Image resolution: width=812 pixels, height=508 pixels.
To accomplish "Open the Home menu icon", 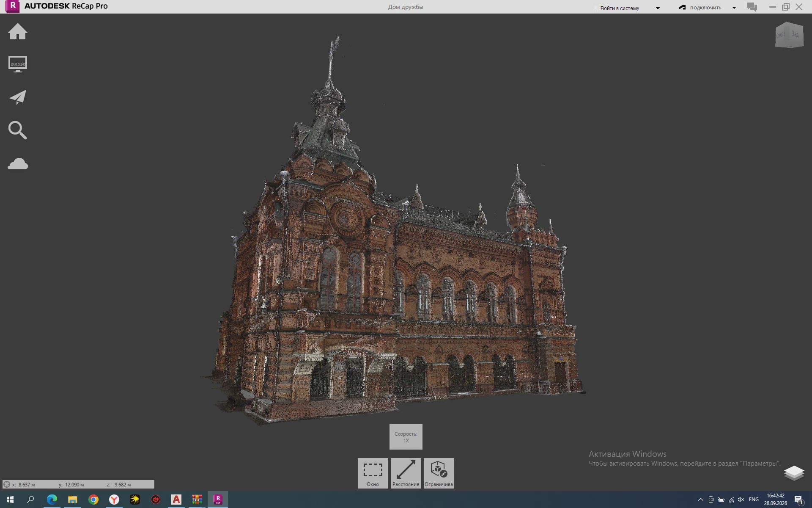I will 18,32.
